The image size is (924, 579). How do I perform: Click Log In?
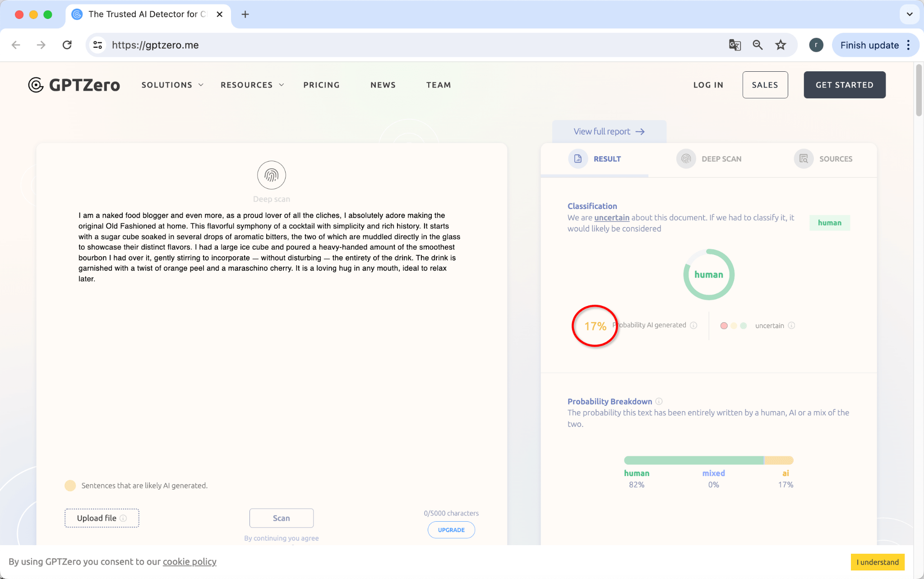[x=708, y=85]
